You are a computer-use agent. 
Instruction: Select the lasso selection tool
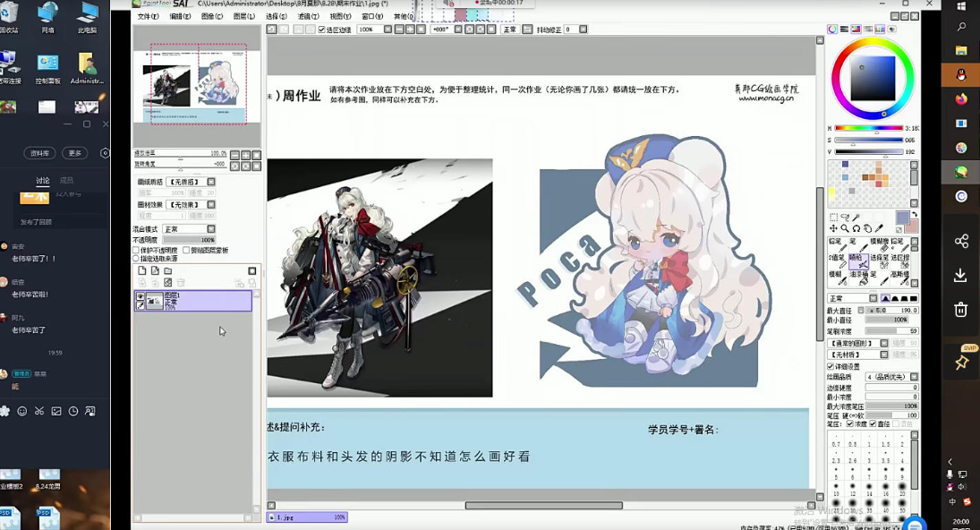(845, 217)
